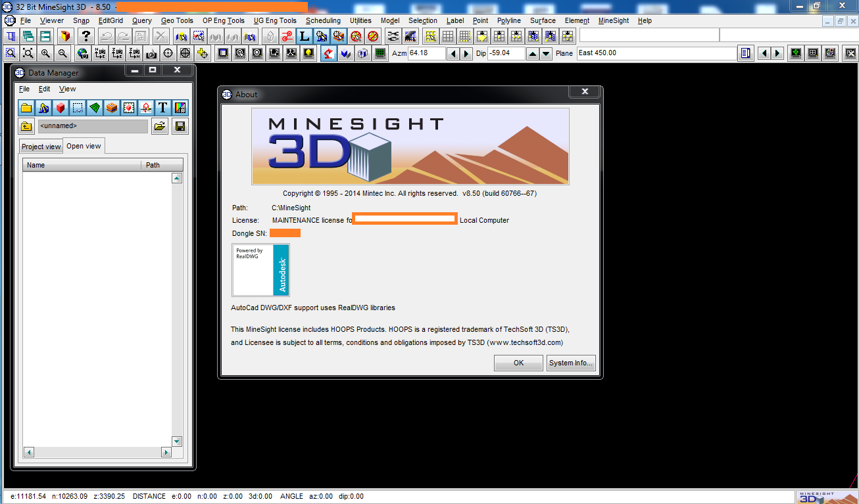Open a new folder in Data Manager
Image resolution: width=859 pixels, height=504 pixels.
(26, 107)
